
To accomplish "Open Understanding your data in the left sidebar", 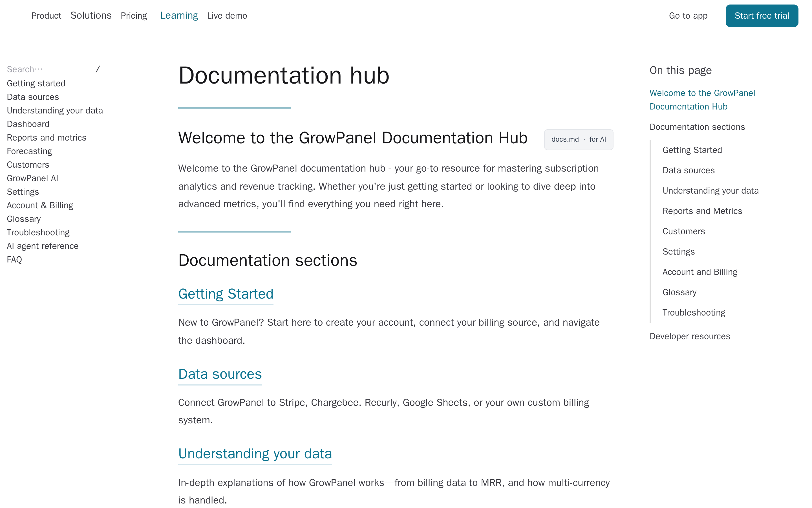I will coord(55,111).
